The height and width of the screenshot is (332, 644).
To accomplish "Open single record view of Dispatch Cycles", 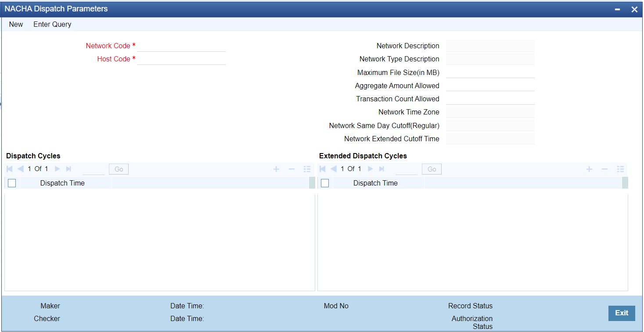I will 307,169.
